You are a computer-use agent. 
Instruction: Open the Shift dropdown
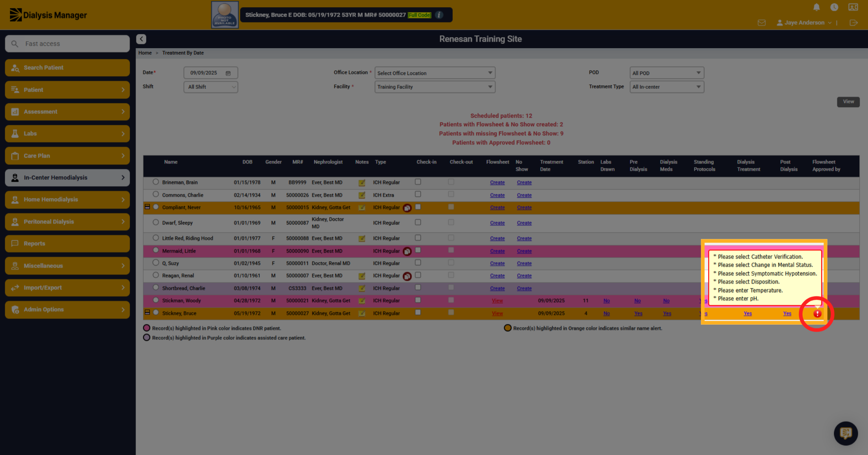[x=211, y=87]
